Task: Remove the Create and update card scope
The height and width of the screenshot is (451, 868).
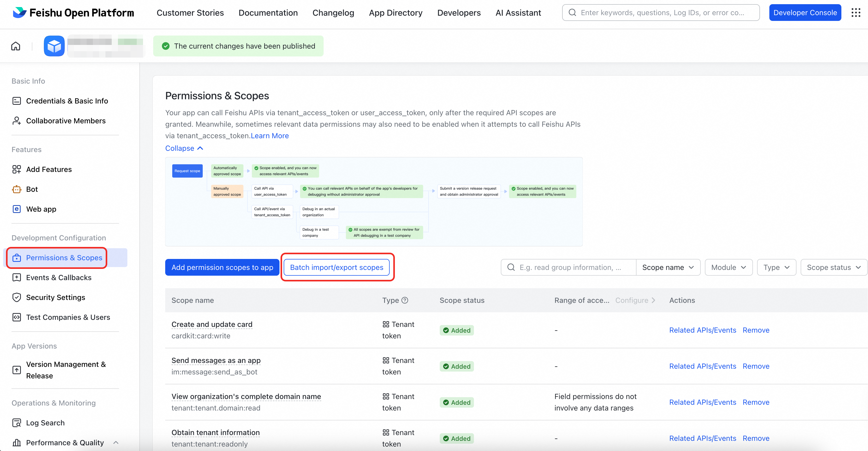Action: click(756, 330)
